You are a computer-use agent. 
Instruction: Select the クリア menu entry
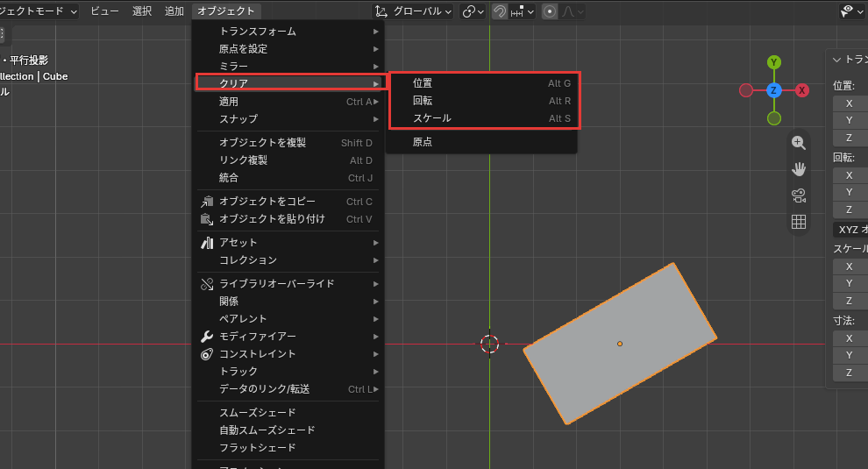point(288,83)
